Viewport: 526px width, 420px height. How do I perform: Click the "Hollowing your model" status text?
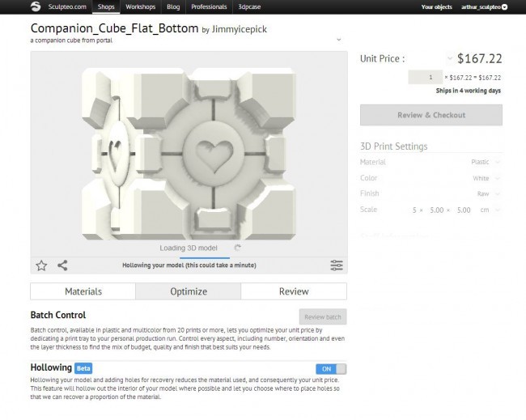[189, 265]
